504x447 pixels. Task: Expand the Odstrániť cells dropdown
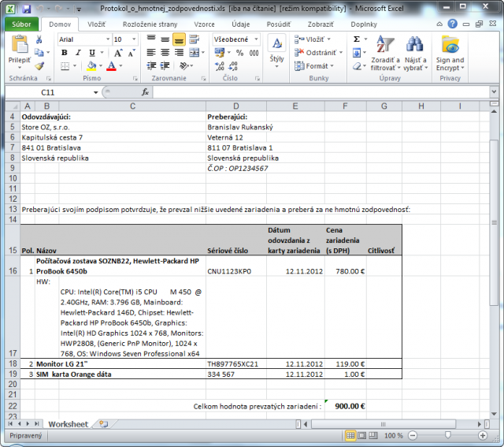[x=341, y=53]
